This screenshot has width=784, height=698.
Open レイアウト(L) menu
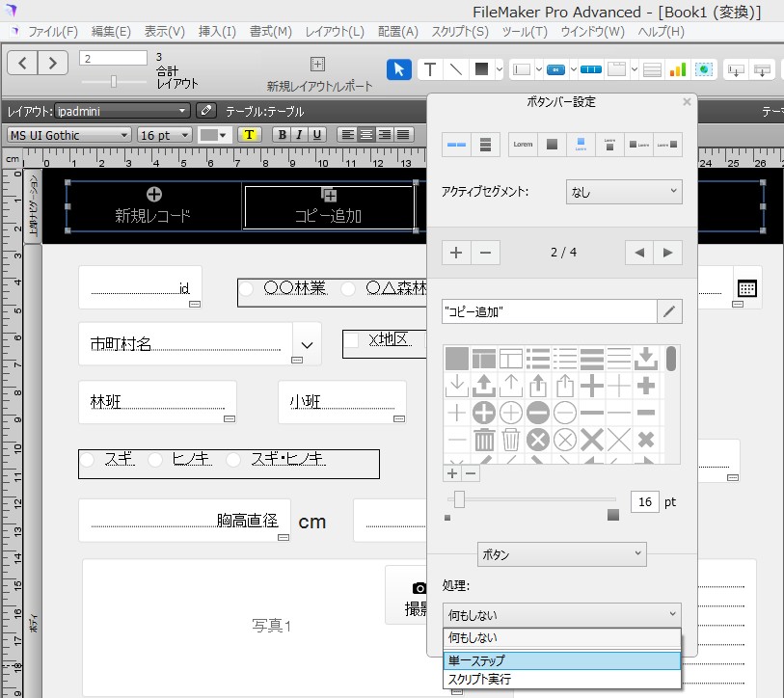coord(335,32)
